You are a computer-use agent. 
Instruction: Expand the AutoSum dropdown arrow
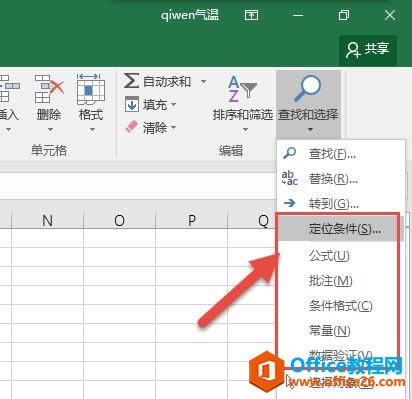click(x=203, y=81)
